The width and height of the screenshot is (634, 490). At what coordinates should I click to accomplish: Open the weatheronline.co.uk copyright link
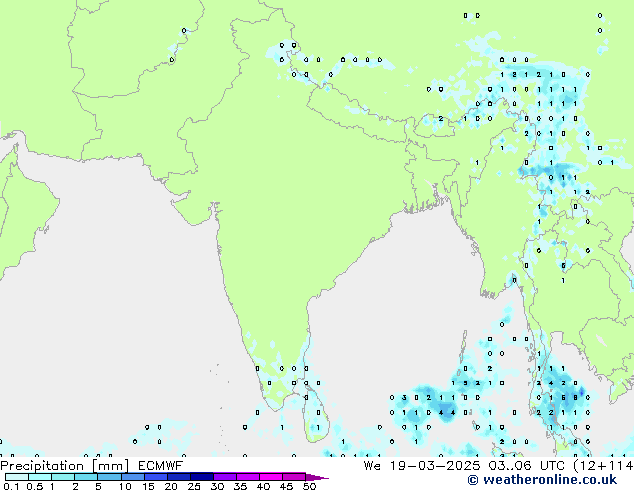[542, 480]
